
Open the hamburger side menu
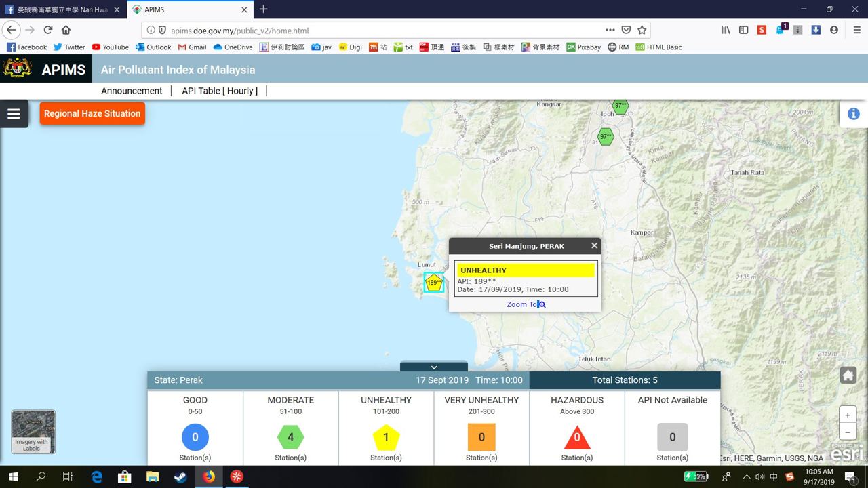[x=14, y=114]
